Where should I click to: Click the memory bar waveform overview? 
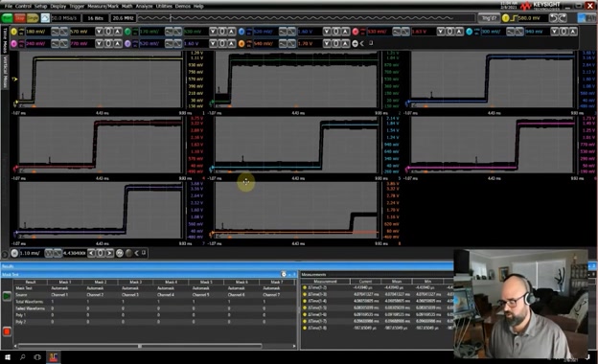[306, 18]
